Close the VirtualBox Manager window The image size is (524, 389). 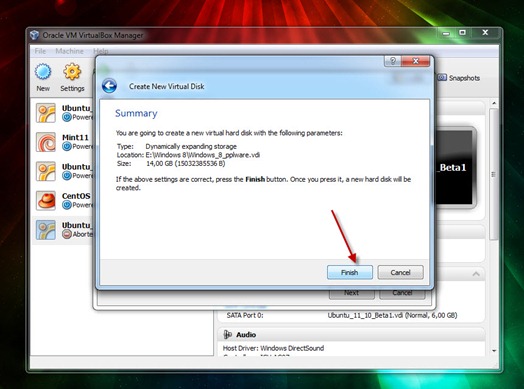485,33
